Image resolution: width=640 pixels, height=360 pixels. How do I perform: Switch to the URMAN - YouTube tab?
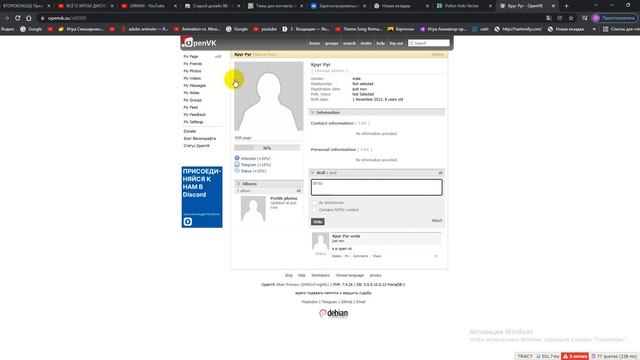pyautogui.click(x=148, y=6)
